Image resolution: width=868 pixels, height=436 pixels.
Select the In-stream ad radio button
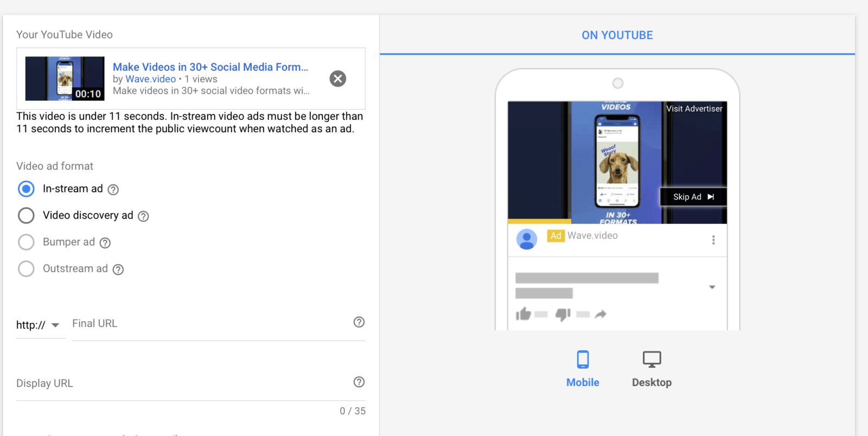[26, 189]
